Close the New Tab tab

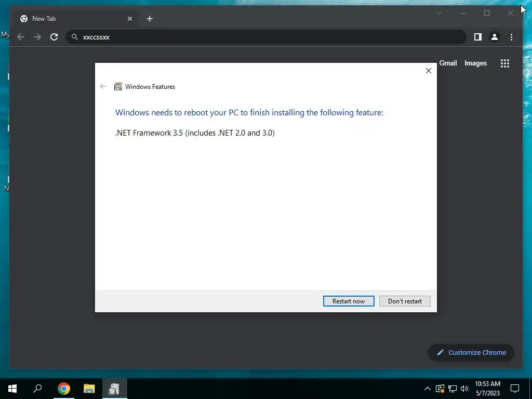[129, 19]
